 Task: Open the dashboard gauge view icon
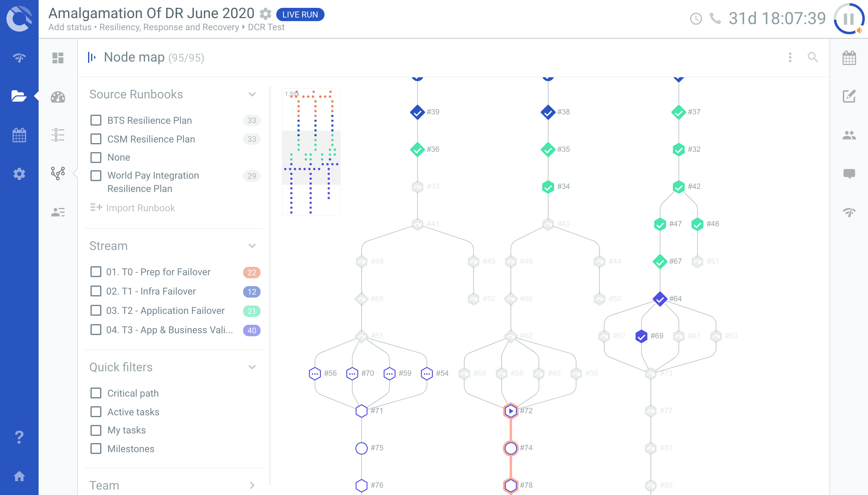click(58, 97)
